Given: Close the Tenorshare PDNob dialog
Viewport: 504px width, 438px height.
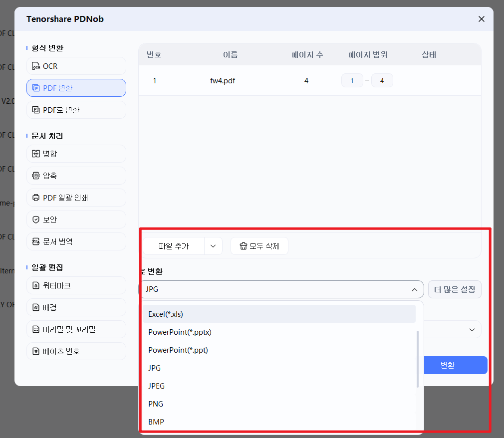Looking at the screenshot, I should click(x=481, y=19).
